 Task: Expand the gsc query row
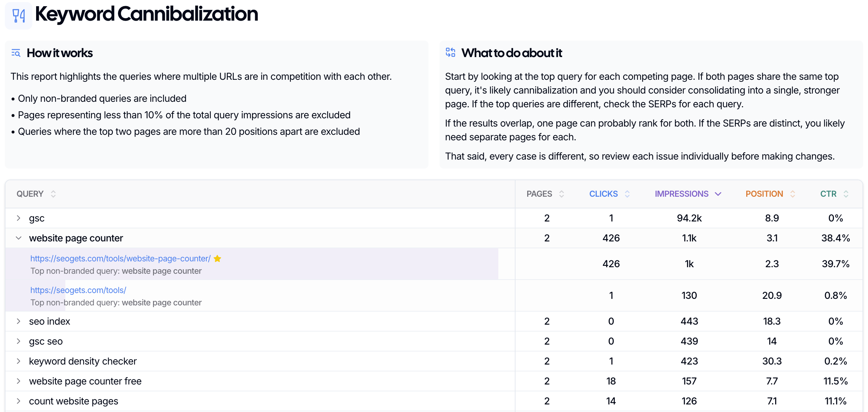19,218
